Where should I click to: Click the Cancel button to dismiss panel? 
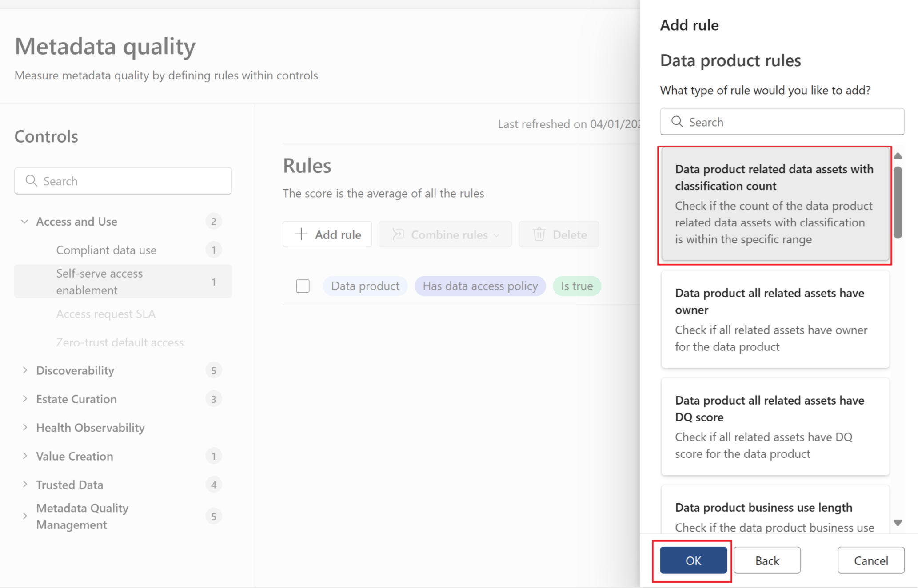click(870, 560)
